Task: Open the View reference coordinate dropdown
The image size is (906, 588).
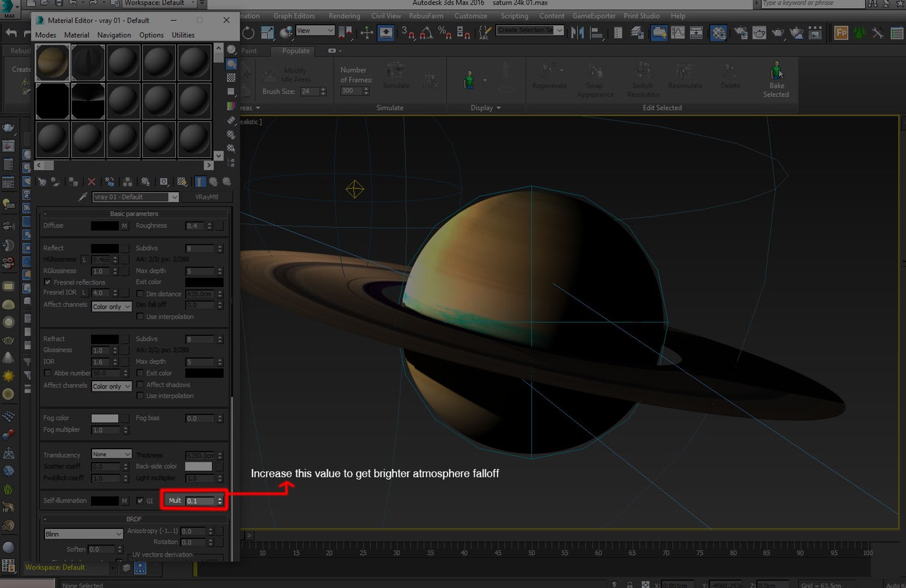Action: coord(315,30)
